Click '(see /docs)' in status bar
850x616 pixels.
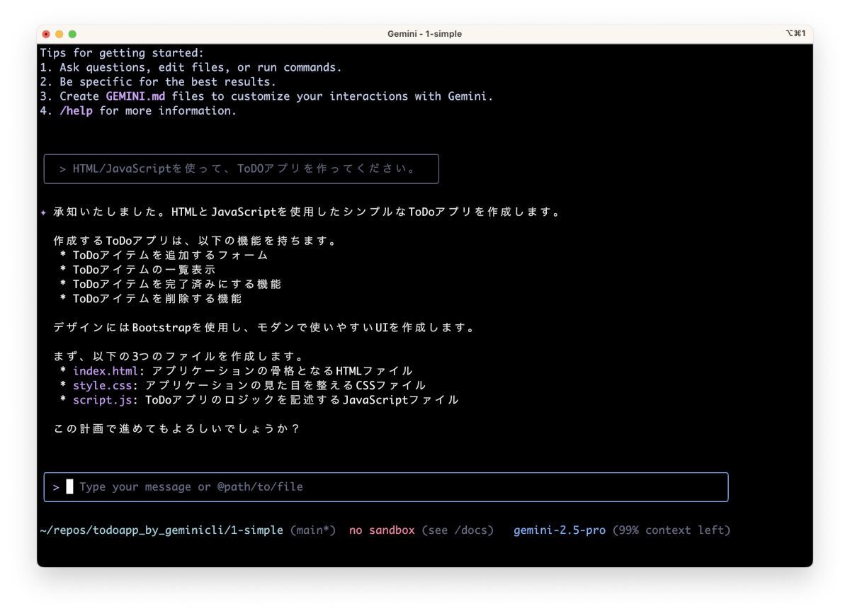(458, 530)
